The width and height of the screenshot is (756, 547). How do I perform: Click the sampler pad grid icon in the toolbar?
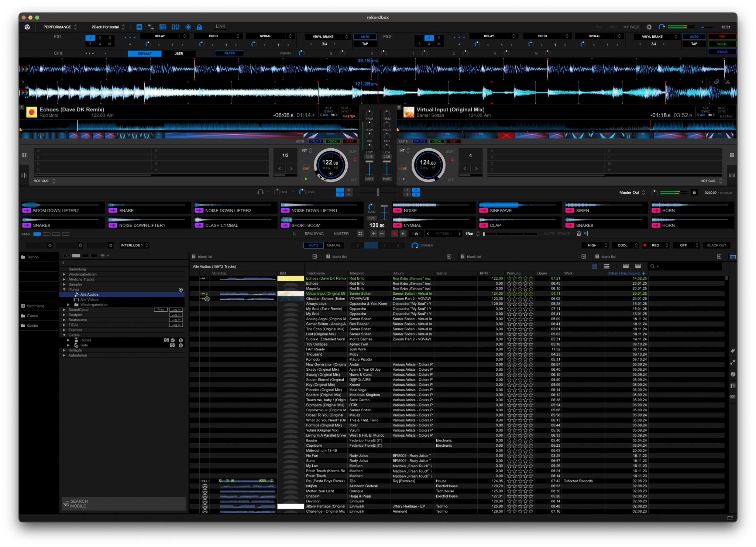coord(163,27)
